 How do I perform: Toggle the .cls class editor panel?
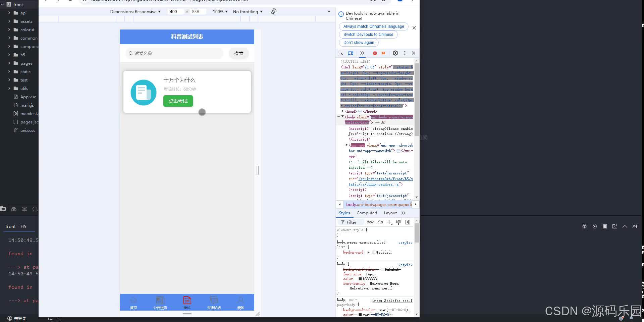pyautogui.click(x=379, y=222)
